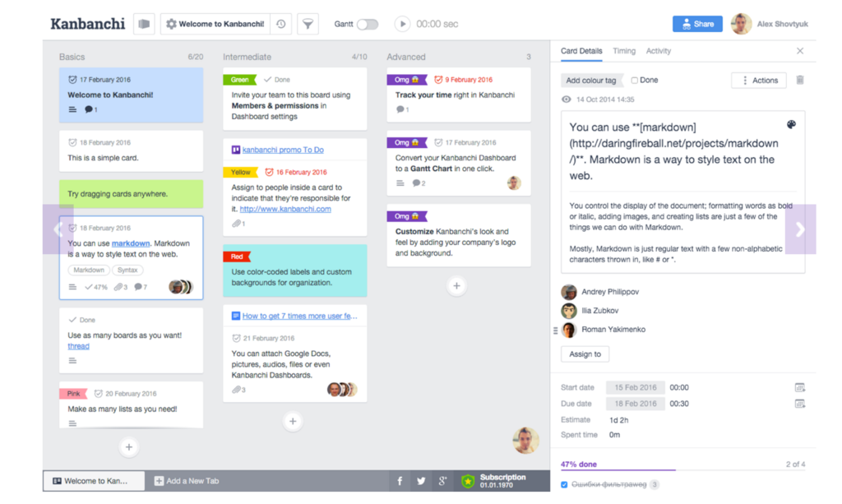Image resolution: width=842 pixels, height=504 pixels.
Task: Open calendar icon for Start date
Action: tap(799, 387)
